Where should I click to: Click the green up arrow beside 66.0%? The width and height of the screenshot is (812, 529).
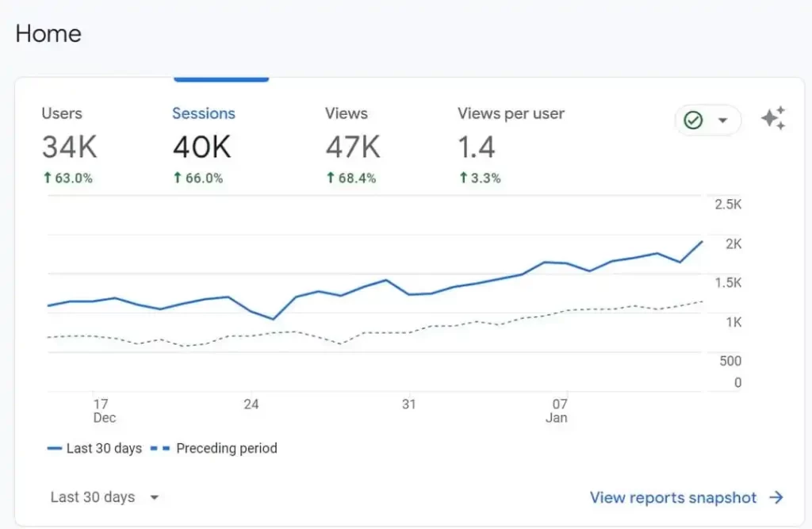coord(177,178)
